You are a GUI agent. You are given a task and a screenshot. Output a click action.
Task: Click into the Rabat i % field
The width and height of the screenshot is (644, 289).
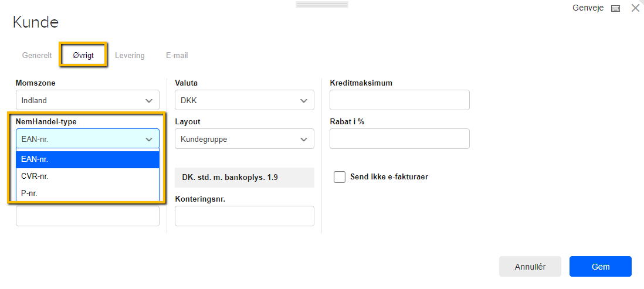399,139
